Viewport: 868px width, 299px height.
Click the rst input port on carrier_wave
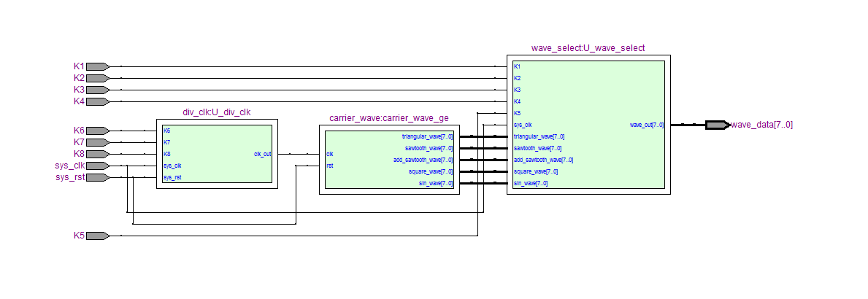pos(330,166)
